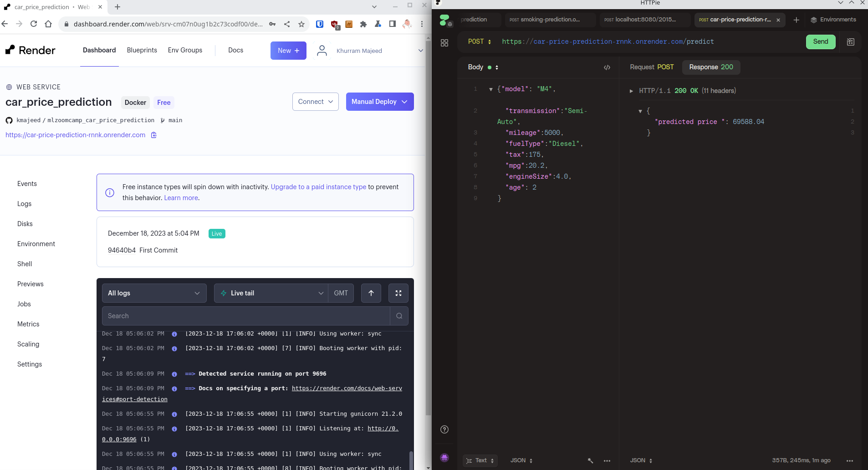Image resolution: width=868 pixels, height=470 pixels.
Task: Open the car-price-prediction onrender.com link
Action: tap(76, 135)
